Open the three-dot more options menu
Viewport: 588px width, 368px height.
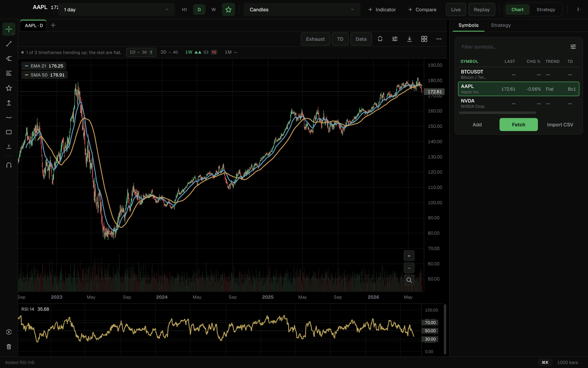439,39
